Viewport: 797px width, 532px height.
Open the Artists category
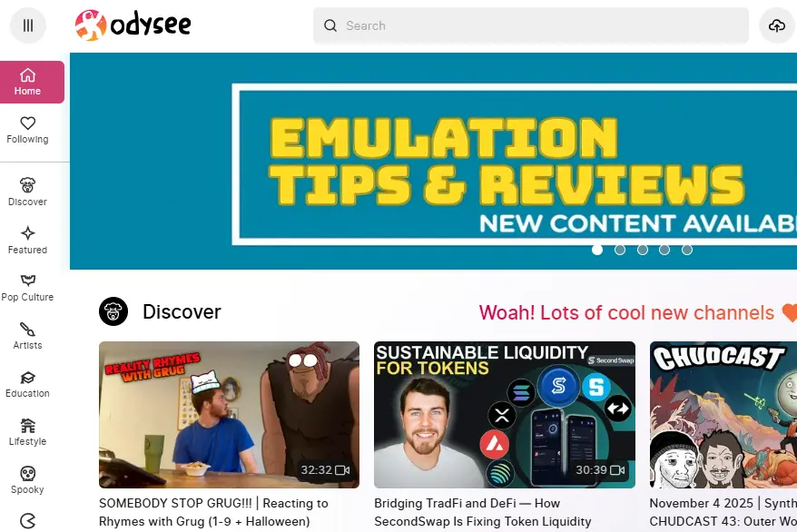[x=27, y=337]
